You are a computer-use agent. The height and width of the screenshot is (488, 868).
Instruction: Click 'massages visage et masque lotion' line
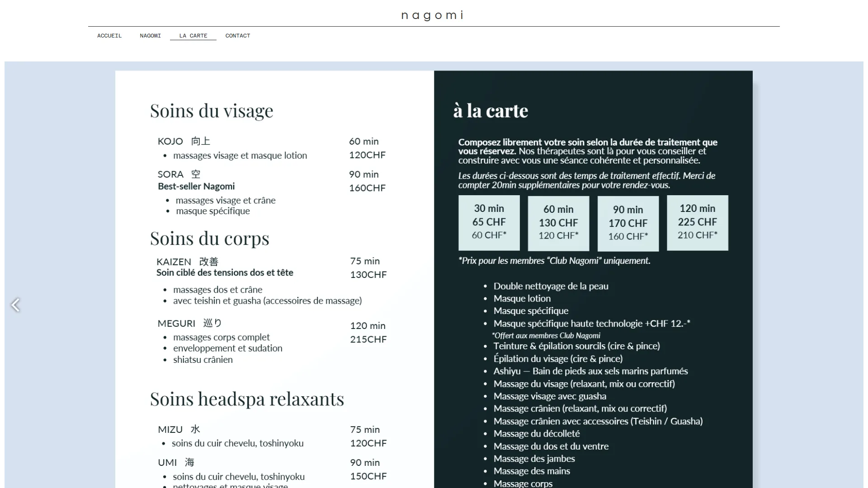(240, 155)
